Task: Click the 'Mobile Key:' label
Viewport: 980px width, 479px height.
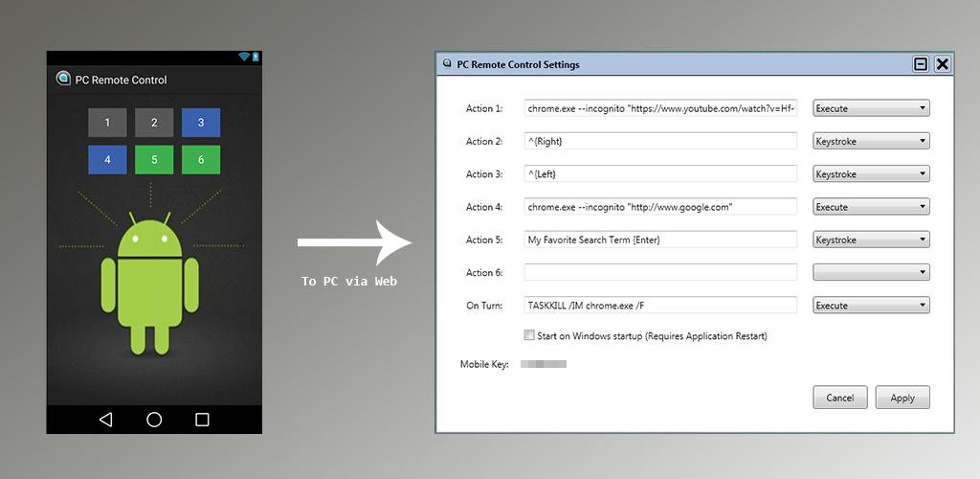Action: 484,364
